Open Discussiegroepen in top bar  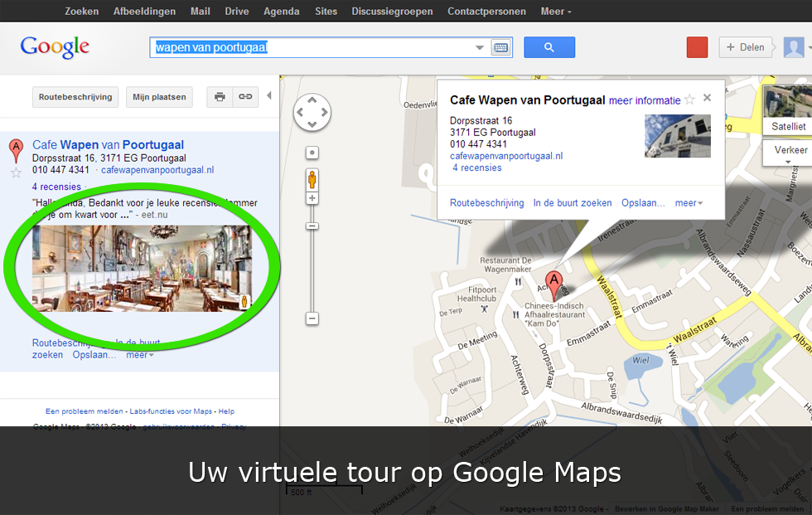coord(392,12)
